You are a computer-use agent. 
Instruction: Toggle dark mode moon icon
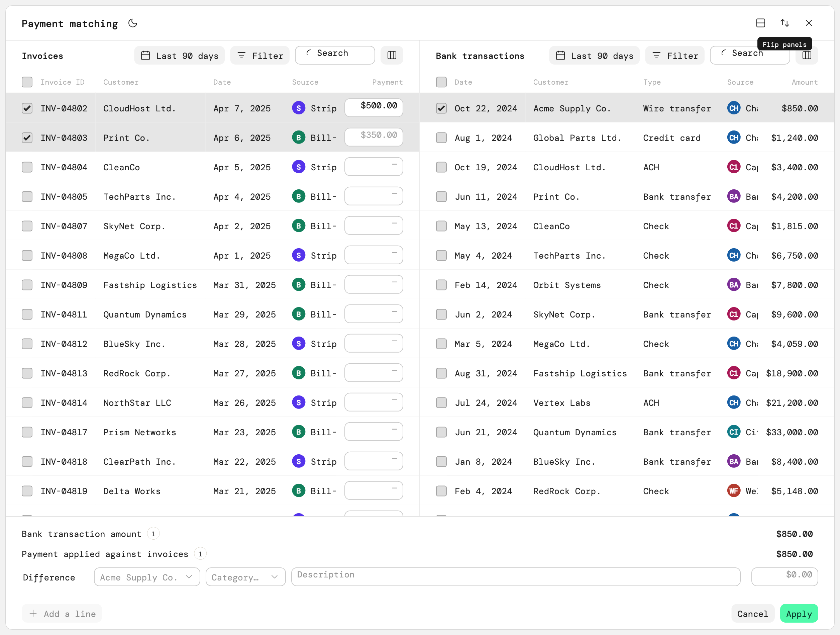tap(132, 23)
